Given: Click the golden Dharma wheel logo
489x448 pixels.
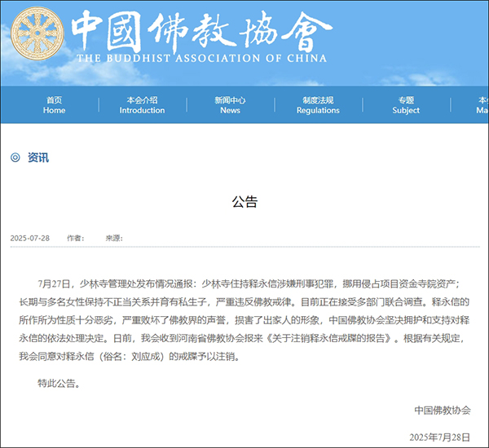Looking at the screenshot, I should pyautogui.click(x=37, y=33).
